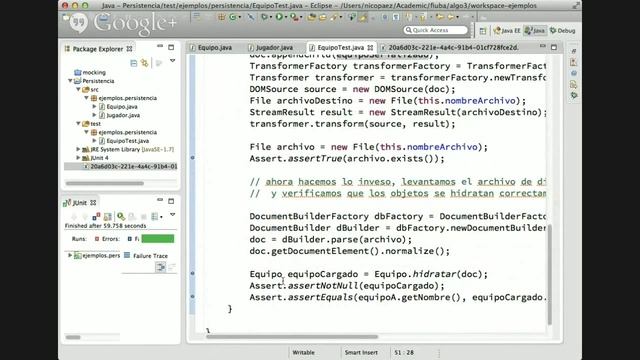Viewport: 640px width, 360px height.
Task: Maximize the editor area
Action: pos(554,47)
